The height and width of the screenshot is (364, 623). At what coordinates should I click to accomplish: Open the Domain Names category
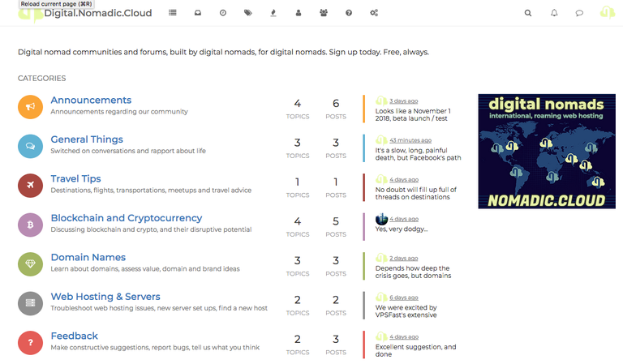[x=88, y=257]
